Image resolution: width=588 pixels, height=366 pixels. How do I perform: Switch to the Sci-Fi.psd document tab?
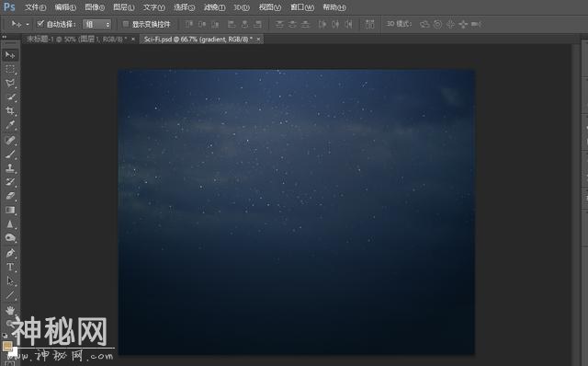[198, 39]
